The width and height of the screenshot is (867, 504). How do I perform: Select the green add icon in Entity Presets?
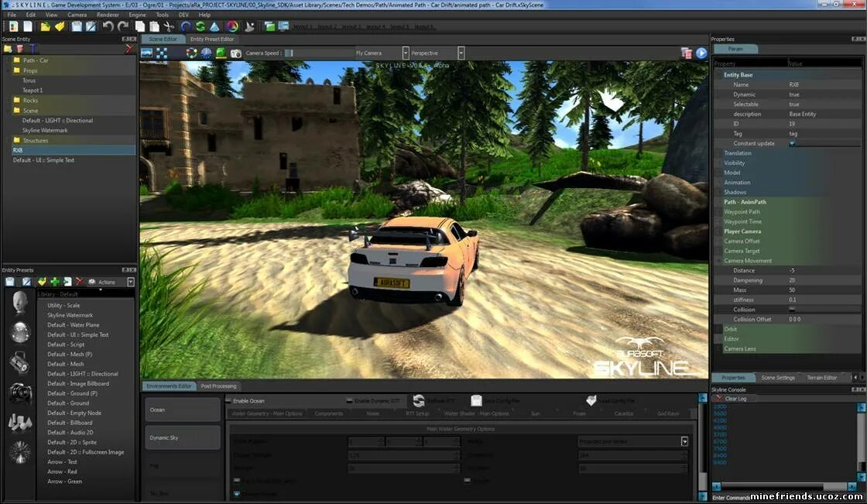55,280
